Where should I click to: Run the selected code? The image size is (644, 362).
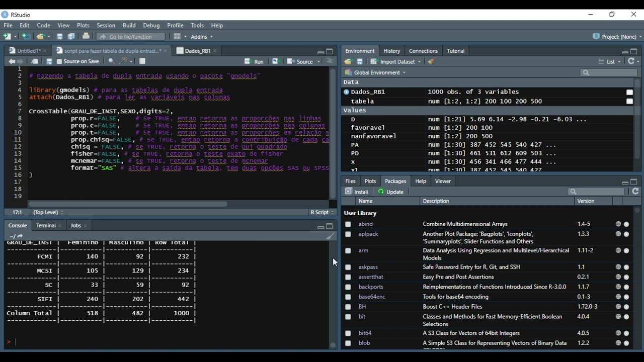[x=254, y=61]
